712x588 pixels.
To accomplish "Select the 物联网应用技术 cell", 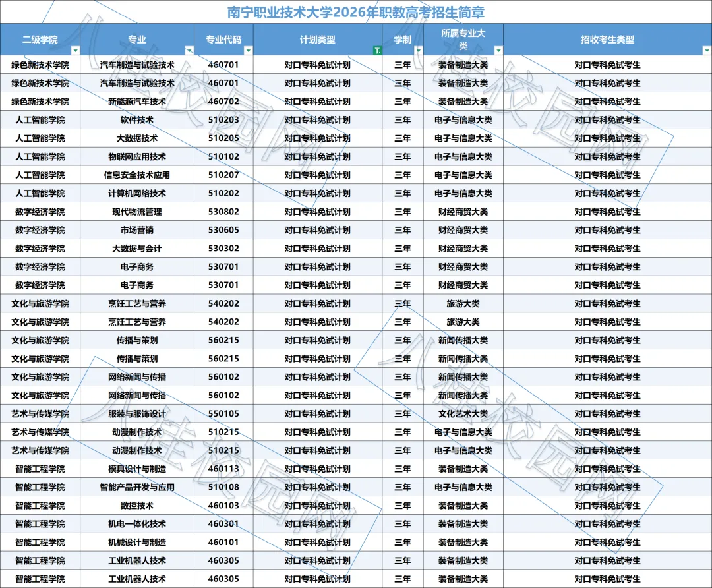I will pyautogui.click(x=137, y=157).
